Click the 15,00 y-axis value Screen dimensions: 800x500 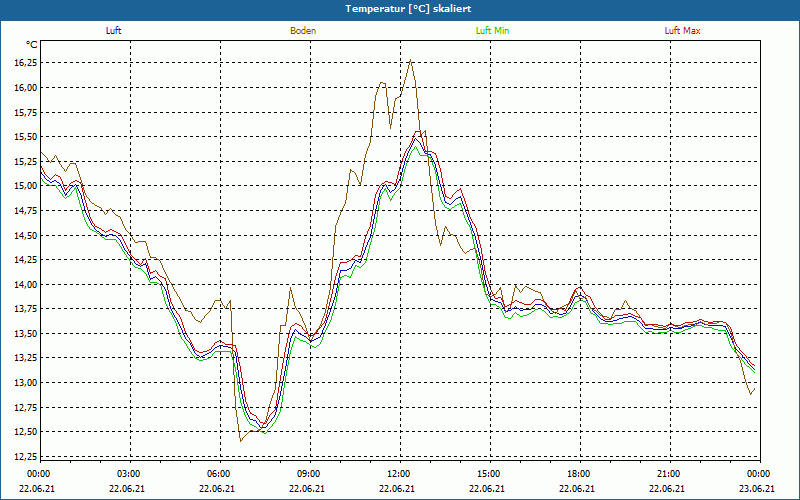click(x=28, y=186)
